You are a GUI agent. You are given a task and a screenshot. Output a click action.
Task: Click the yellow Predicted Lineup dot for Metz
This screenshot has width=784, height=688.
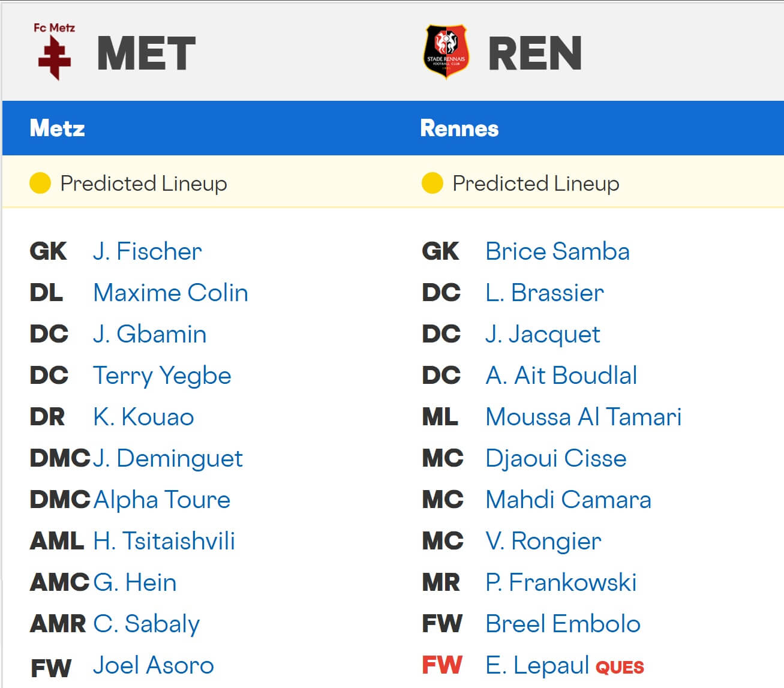pos(40,183)
